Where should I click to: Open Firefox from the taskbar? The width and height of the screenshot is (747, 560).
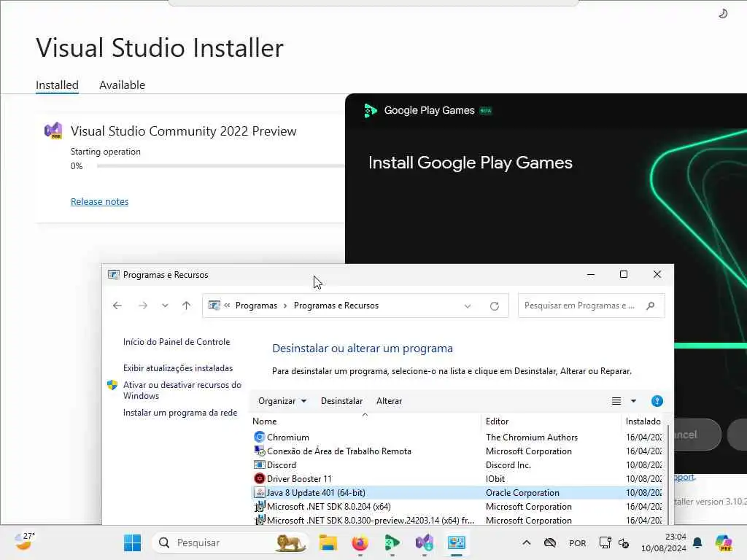point(360,542)
